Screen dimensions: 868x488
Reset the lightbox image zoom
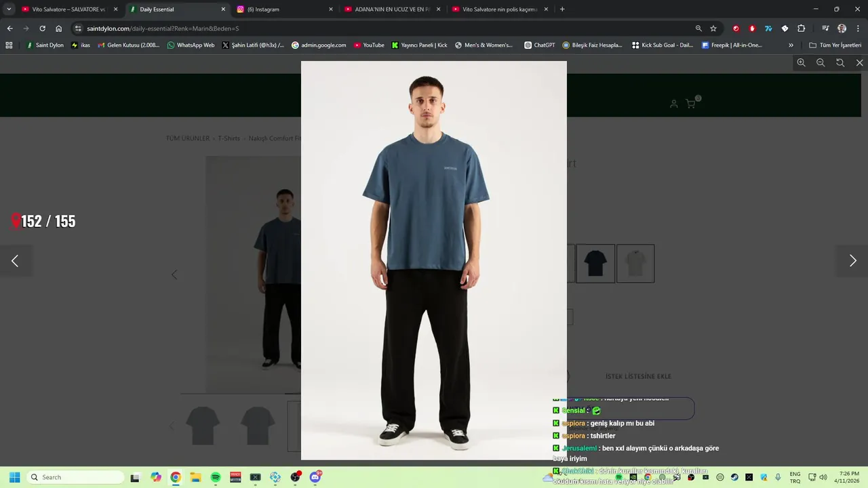click(x=840, y=62)
